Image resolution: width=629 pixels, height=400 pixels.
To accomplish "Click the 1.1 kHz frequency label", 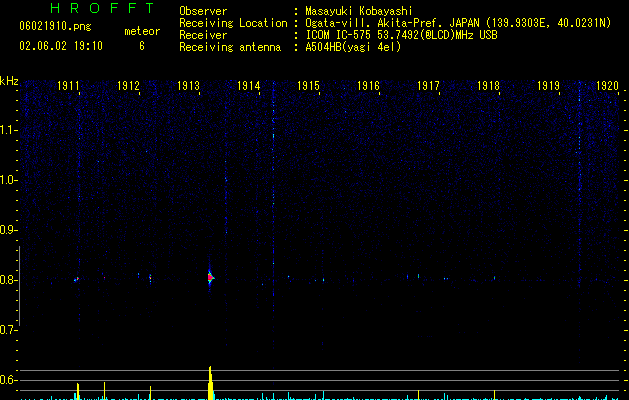I will (x=8, y=130).
